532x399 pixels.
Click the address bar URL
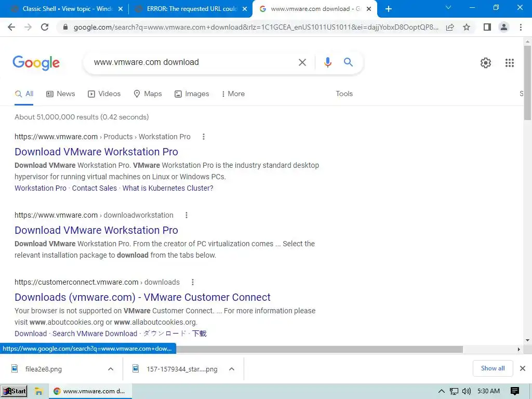256,27
